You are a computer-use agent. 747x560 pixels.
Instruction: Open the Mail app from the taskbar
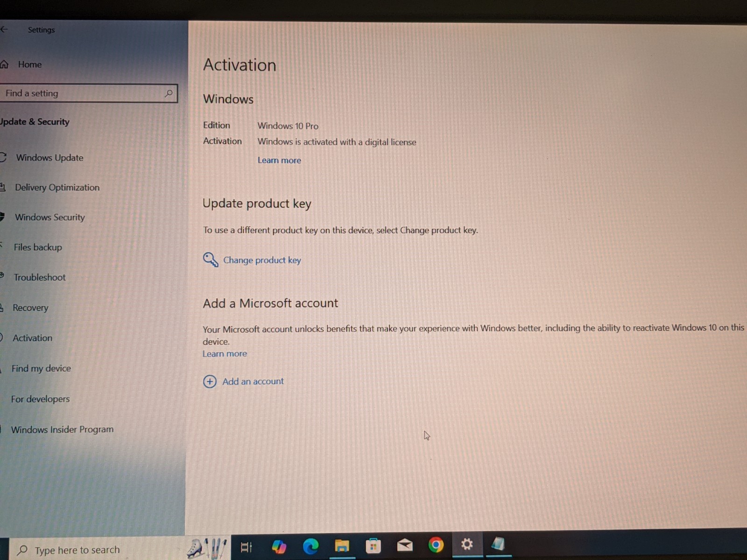404,545
